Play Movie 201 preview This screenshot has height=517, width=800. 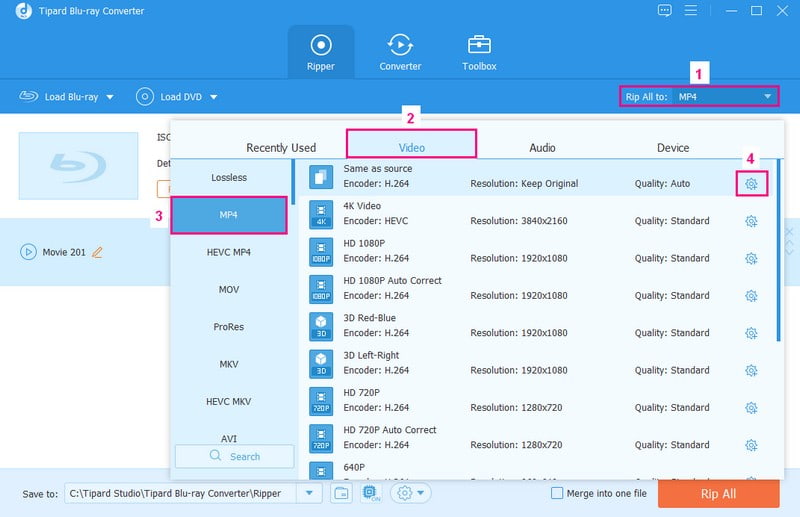pyautogui.click(x=28, y=252)
